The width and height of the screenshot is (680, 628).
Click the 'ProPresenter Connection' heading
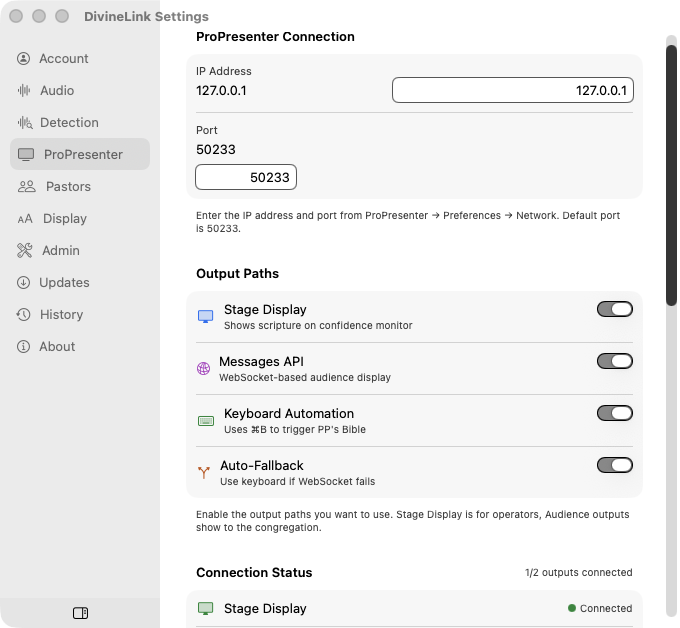click(275, 37)
